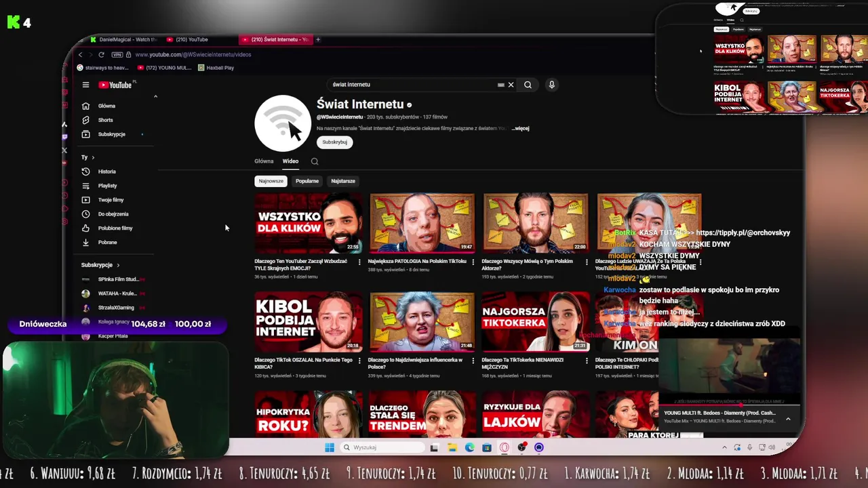Click the Subskrybuj button

(334, 142)
